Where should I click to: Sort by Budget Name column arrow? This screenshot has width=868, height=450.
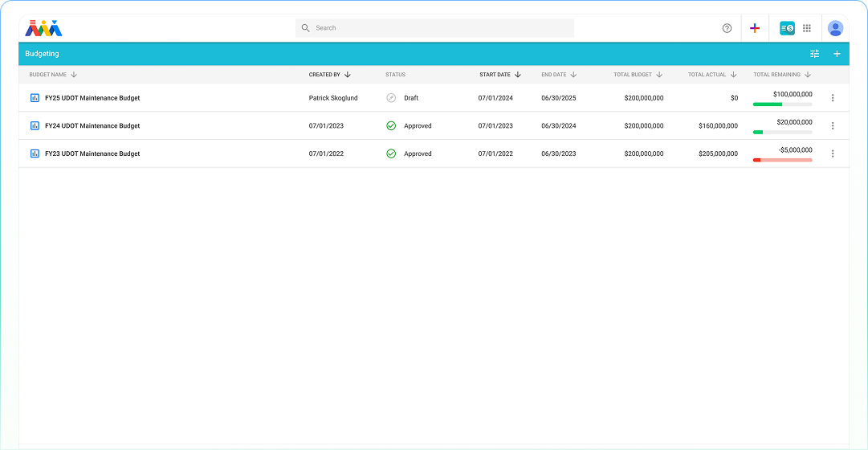point(74,74)
